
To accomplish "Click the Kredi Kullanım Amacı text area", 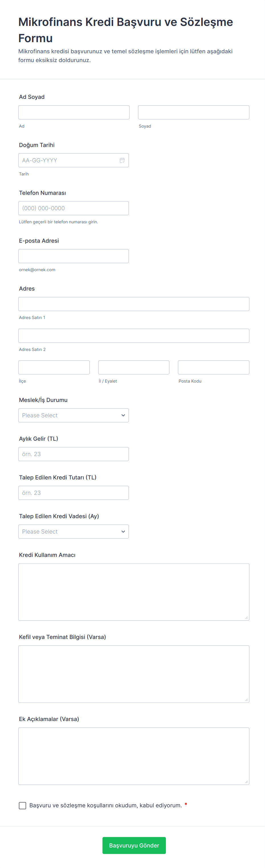I will (134, 592).
